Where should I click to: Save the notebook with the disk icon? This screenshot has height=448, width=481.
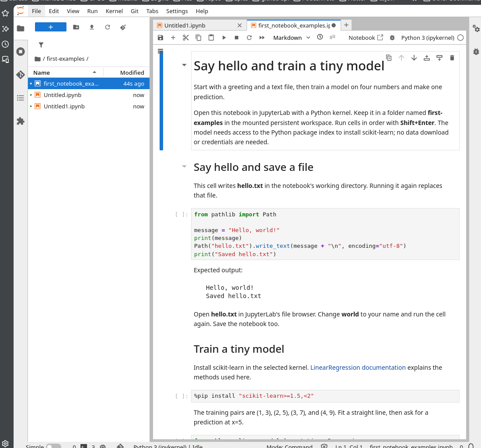click(x=160, y=38)
